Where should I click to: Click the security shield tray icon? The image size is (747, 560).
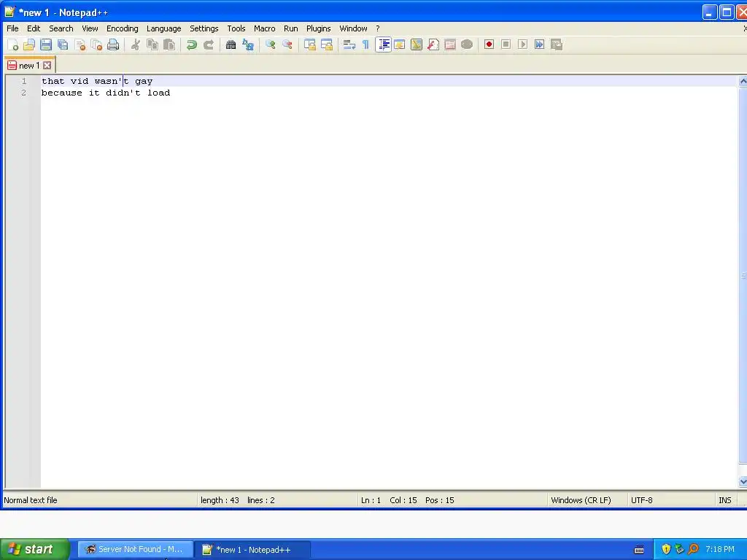(666, 550)
